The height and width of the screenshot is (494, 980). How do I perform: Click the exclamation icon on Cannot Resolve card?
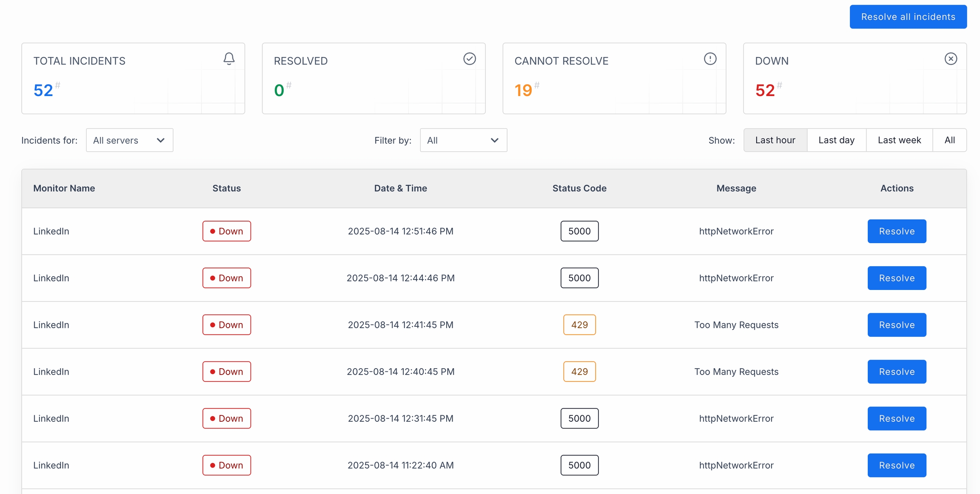pyautogui.click(x=710, y=59)
